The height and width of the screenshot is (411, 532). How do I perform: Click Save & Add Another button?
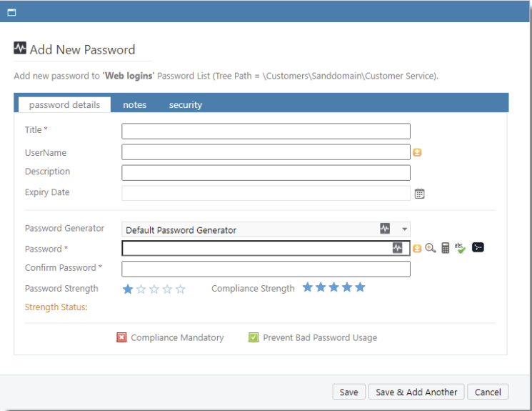point(416,392)
